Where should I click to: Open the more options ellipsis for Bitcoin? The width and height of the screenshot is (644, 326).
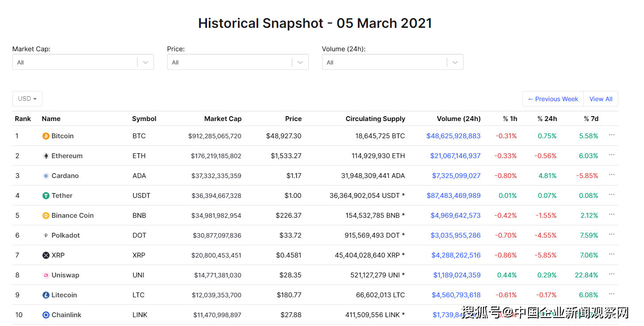tap(612, 135)
